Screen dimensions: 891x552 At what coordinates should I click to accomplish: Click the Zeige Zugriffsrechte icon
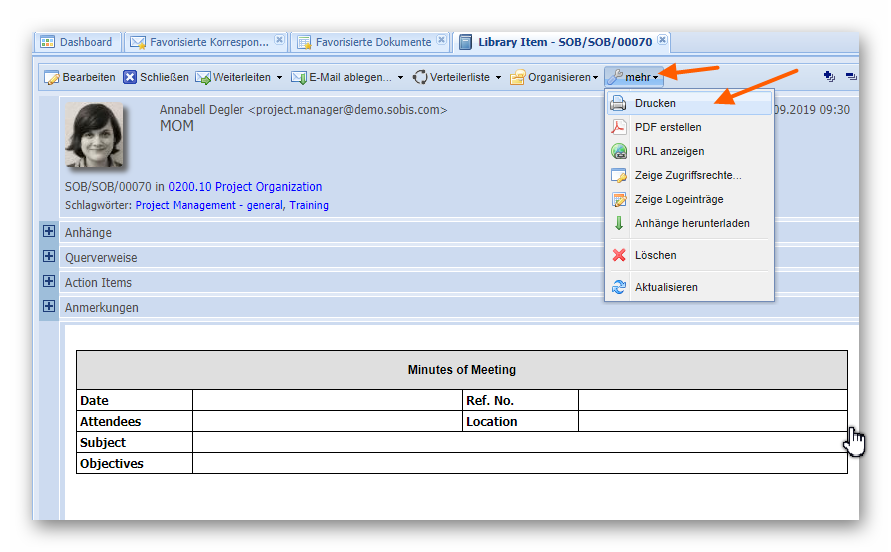[619, 175]
